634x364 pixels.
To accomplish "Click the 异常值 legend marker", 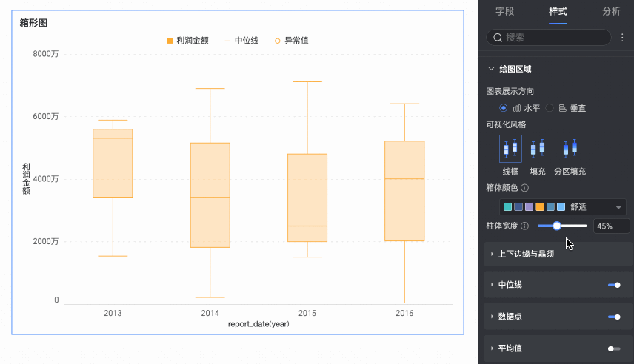I will point(277,41).
